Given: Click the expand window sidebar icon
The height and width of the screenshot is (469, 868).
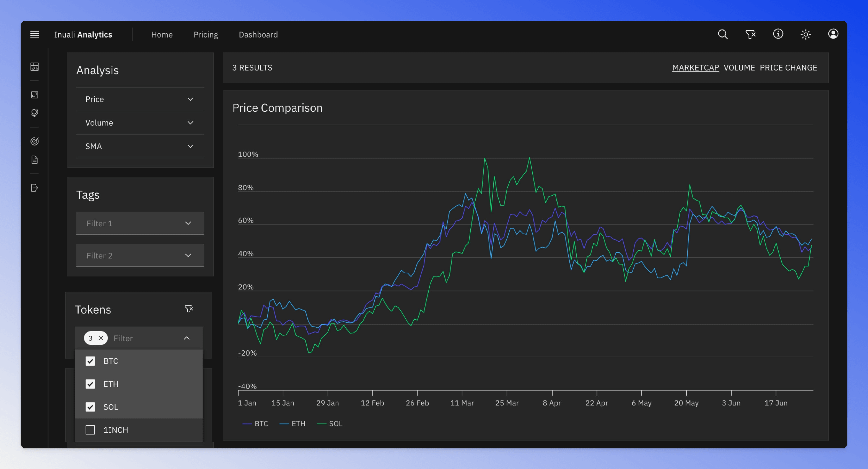Looking at the screenshot, I should 35,95.
